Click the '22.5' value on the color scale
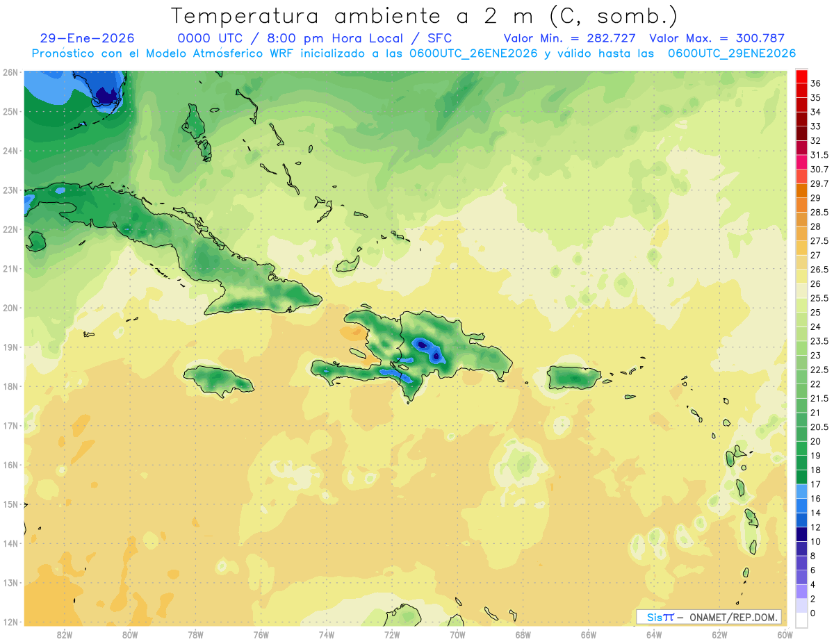 tap(819, 370)
